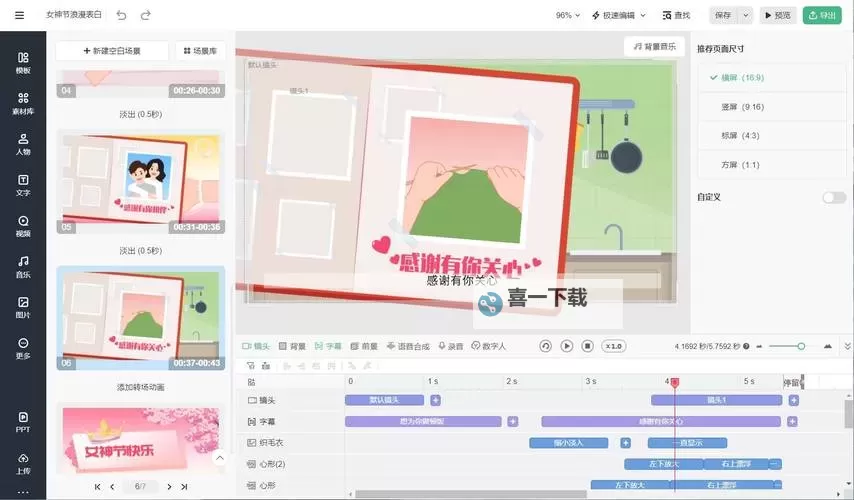The image size is (854, 500).
Task: Click the replay-from-start circular button
Action: (545, 346)
